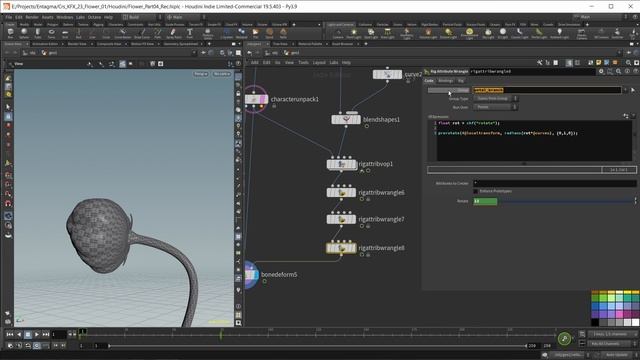Pick the white color swatch

(x=636, y=322)
